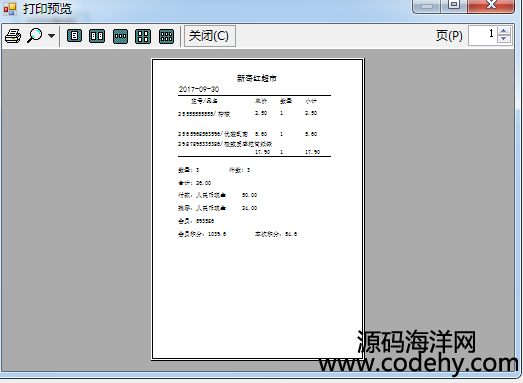Viewport: 523px width, 383px height.
Task: Click the magnifier zoom icon
Action: 35,36
